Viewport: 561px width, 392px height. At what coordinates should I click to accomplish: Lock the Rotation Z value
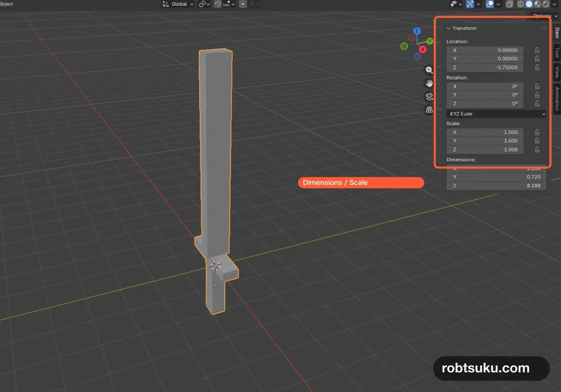537,104
